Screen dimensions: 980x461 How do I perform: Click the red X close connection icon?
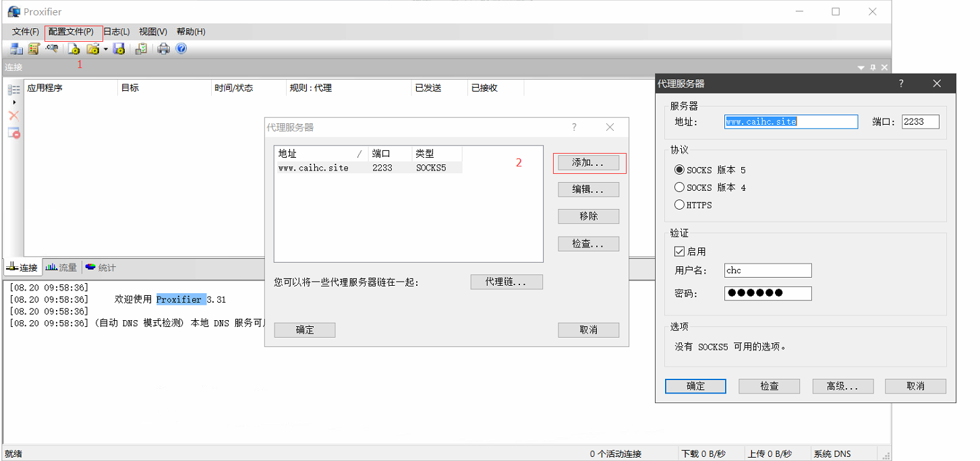click(x=13, y=116)
